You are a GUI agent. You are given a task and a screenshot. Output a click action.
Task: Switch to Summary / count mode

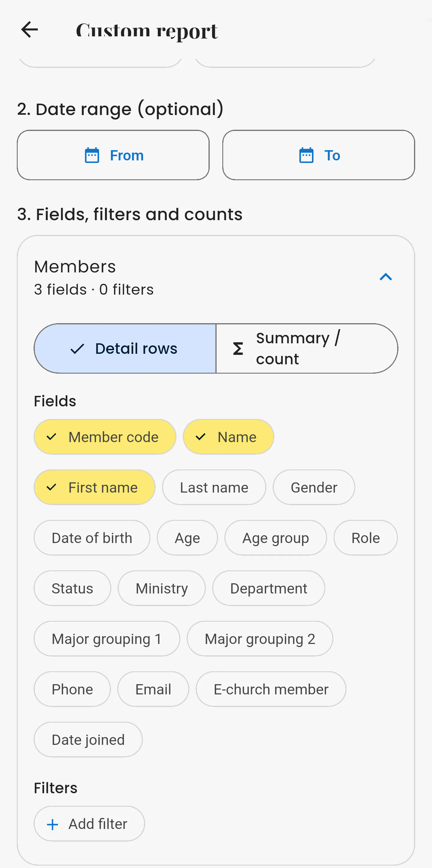[x=307, y=348]
